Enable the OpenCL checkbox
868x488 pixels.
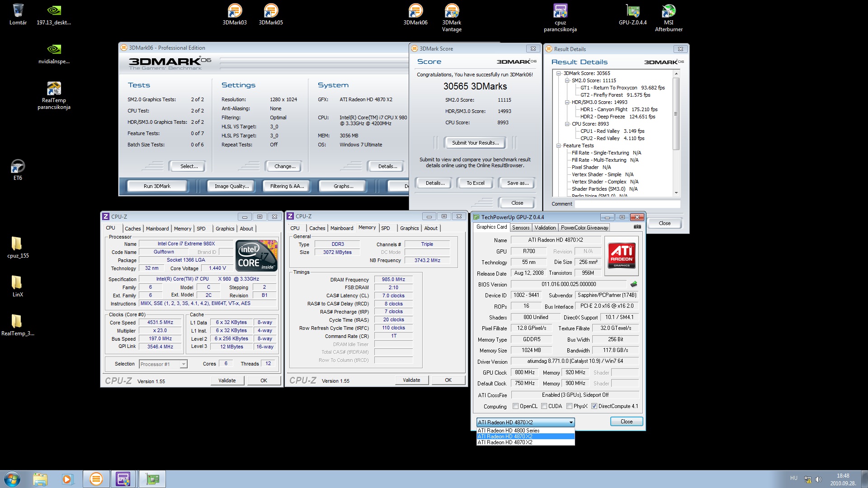(515, 406)
